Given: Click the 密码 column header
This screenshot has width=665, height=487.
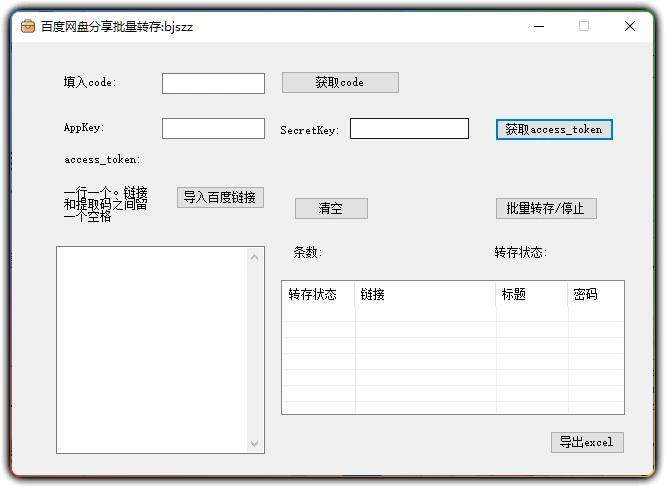Looking at the screenshot, I should tap(596, 294).
